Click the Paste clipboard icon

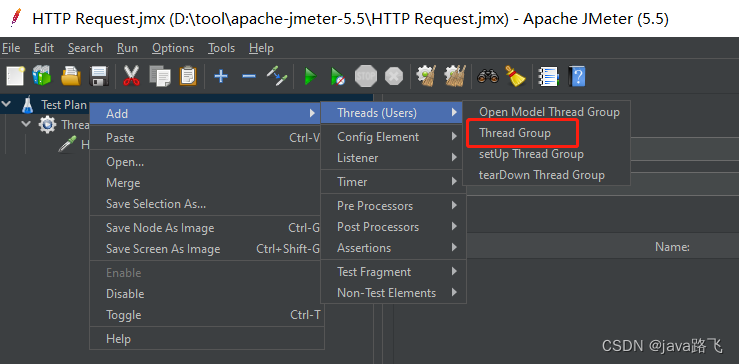coord(188,75)
